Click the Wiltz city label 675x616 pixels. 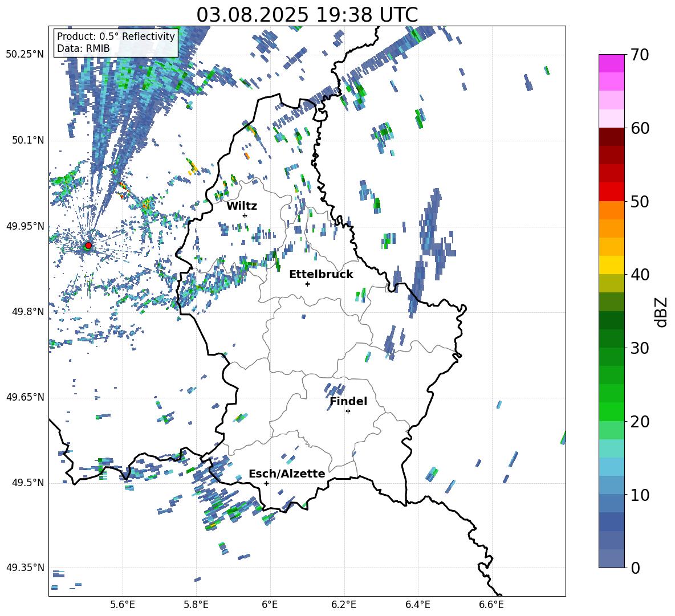click(x=242, y=206)
